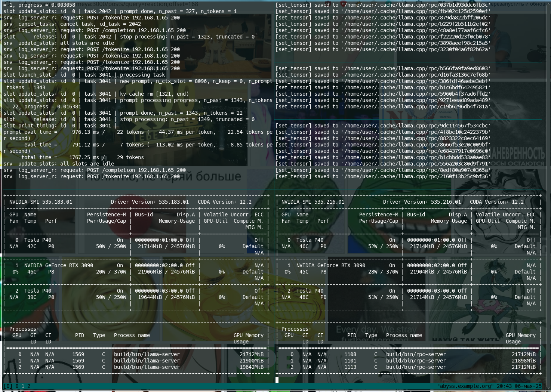
Task: Click "Driver Version: 535.183.01" text
Action: [150, 202]
